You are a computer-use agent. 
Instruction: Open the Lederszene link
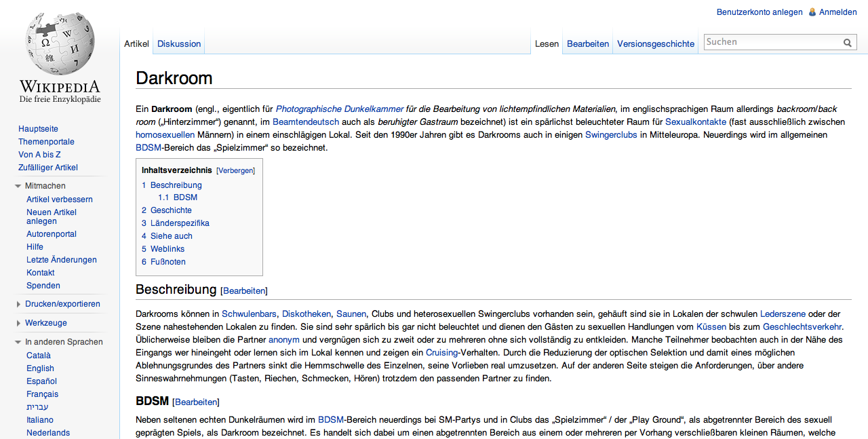[783, 314]
